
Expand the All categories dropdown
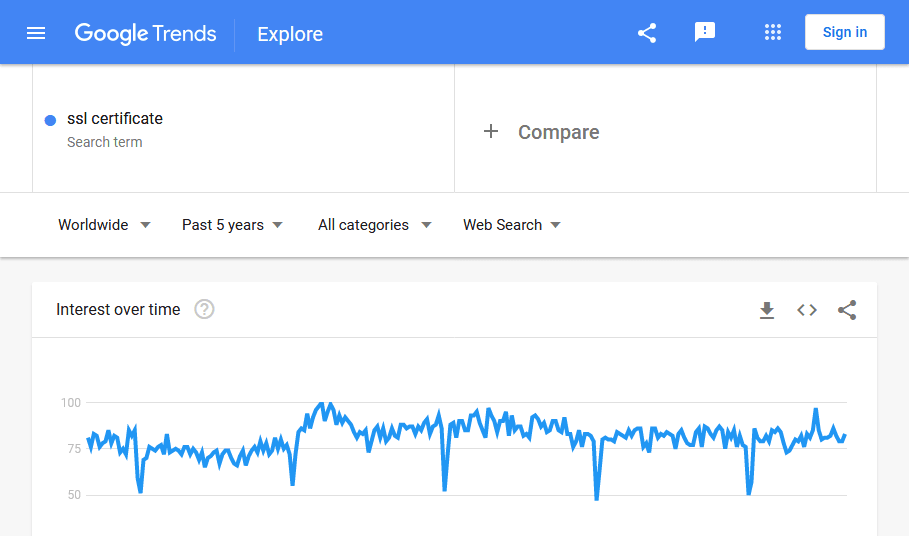pos(374,225)
